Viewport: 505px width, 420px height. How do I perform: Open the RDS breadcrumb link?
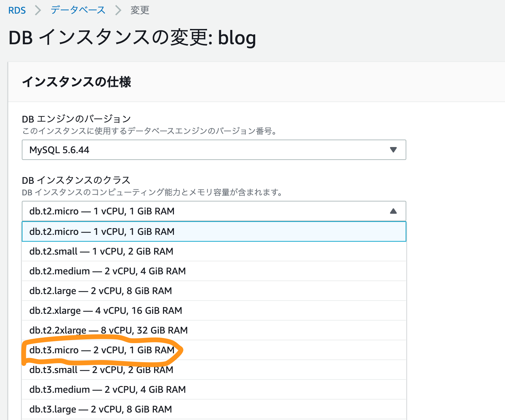(17, 10)
